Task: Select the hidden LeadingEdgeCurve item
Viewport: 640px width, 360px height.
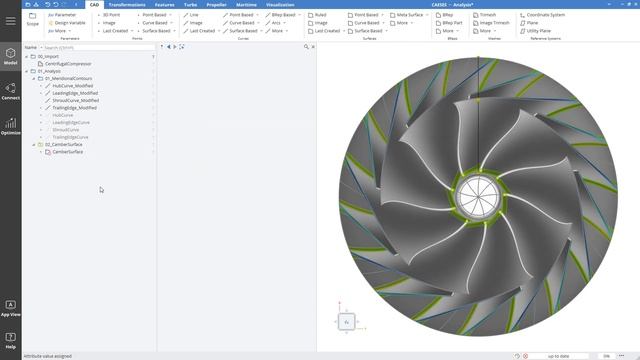Action: pyautogui.click(x=71, y=122)
